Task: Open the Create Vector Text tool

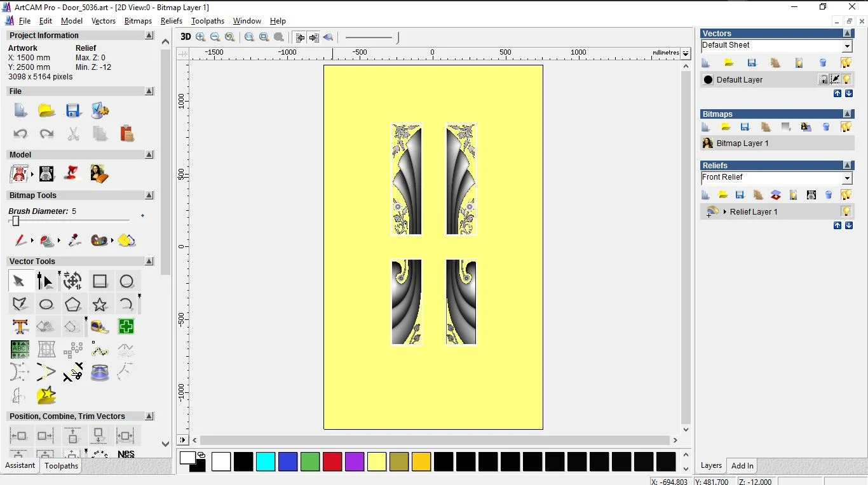Action: [20, 326]
